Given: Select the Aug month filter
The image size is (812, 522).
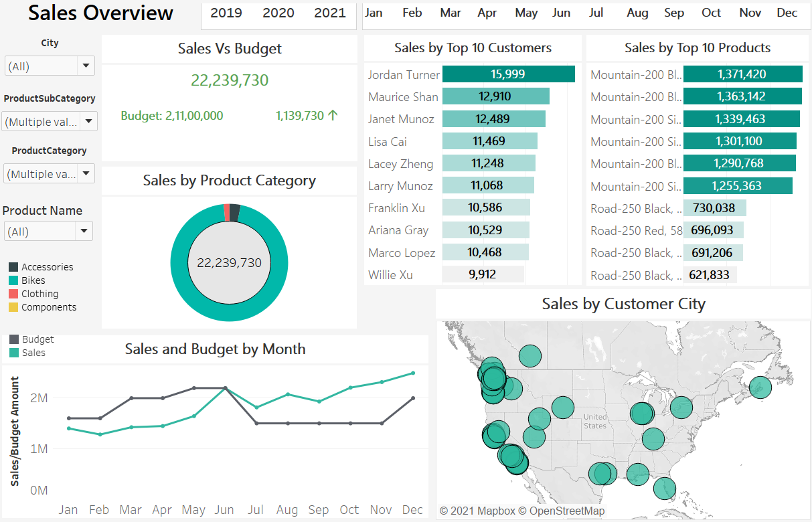Looking at the screenshot, I should pyautogui.click(x=637, y=13).
